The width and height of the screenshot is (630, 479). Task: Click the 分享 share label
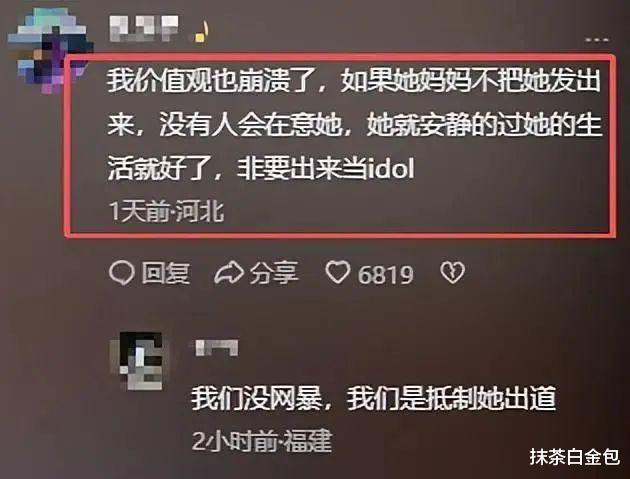click(x=274, y=274)
